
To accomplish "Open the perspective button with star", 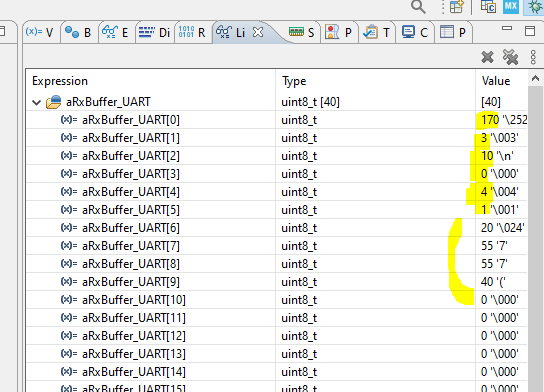I will pos(457,6).
